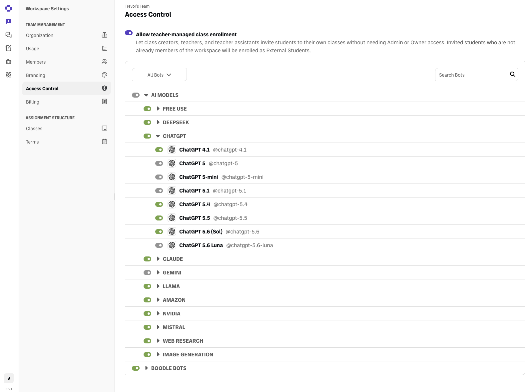This screenshot has width=532, height=392.
Task: Disable ChatGPT 4.1 access toggle
Action: [x=159, y=150]
